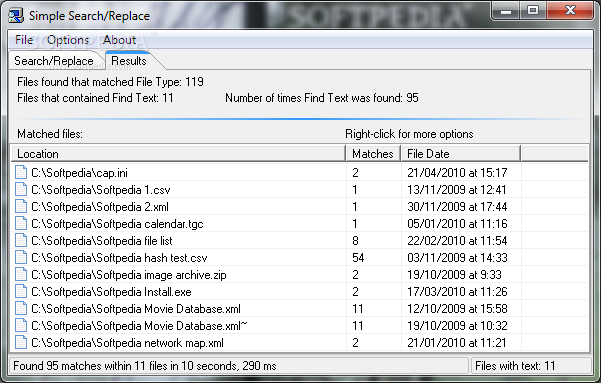Click the file icon beside Softpedia 2.xml

21,206
